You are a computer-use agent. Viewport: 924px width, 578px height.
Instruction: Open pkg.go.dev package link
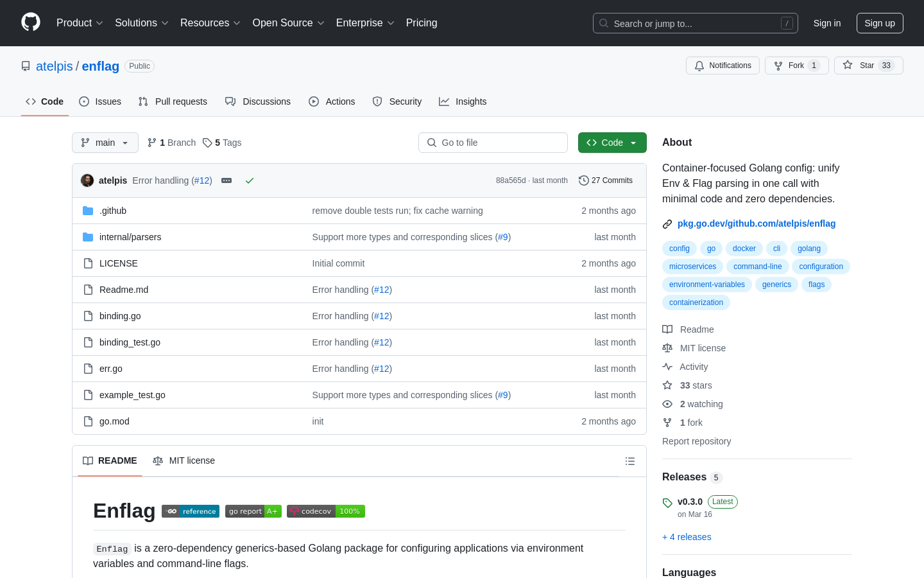click(x=757, y=223)
